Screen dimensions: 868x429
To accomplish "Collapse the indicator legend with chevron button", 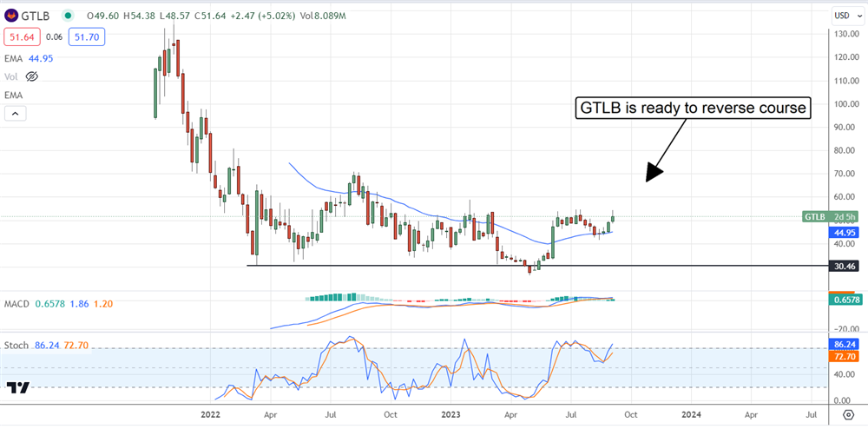I will coord(15,114).
